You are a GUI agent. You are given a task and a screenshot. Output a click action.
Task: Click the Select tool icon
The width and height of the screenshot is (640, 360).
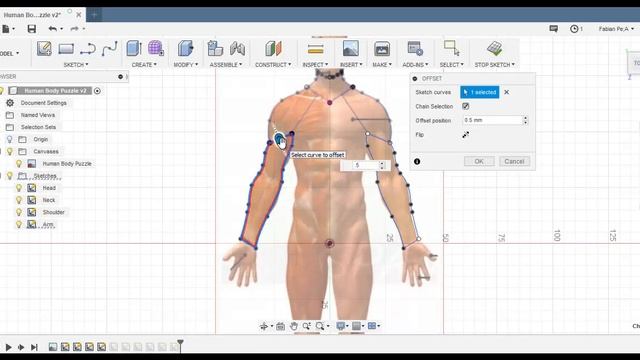coord(451,48)
